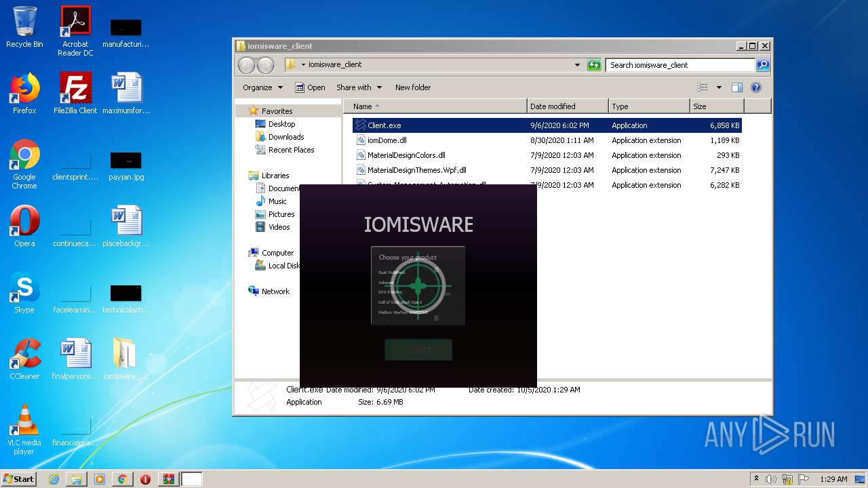Click New folder in Explorer toolbar
The height and width of the screenshot is (488, 868).
(413, 87)
